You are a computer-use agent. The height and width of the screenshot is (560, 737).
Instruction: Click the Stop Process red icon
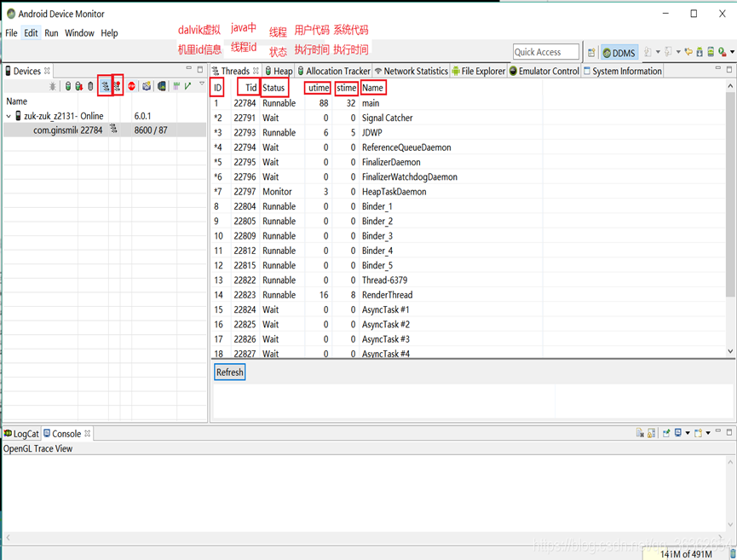click(x=131, y=86)
